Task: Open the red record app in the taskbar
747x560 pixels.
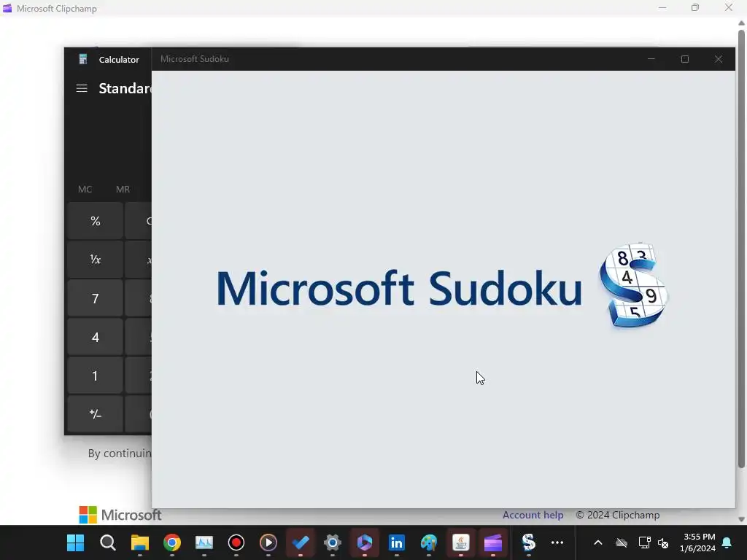Action: tap(236, 542)
